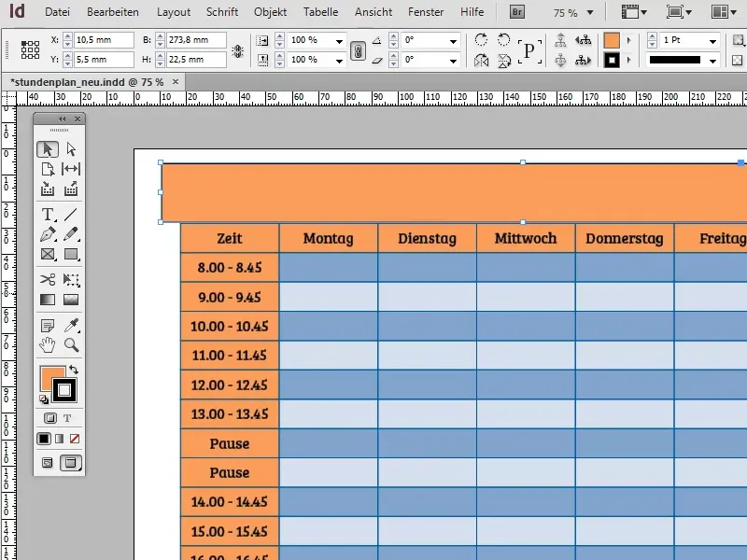
Task: Select the Note tool
Action: tap(48, 326)
